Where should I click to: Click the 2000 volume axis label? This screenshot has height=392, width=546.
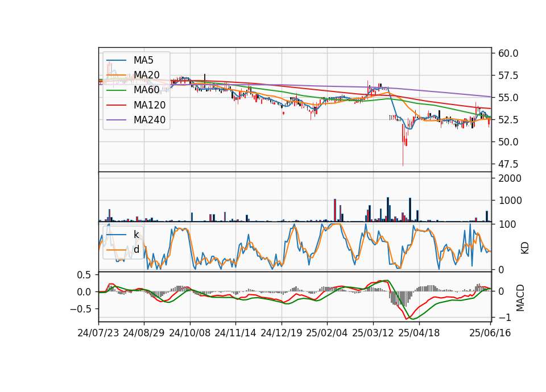[510, 178]
